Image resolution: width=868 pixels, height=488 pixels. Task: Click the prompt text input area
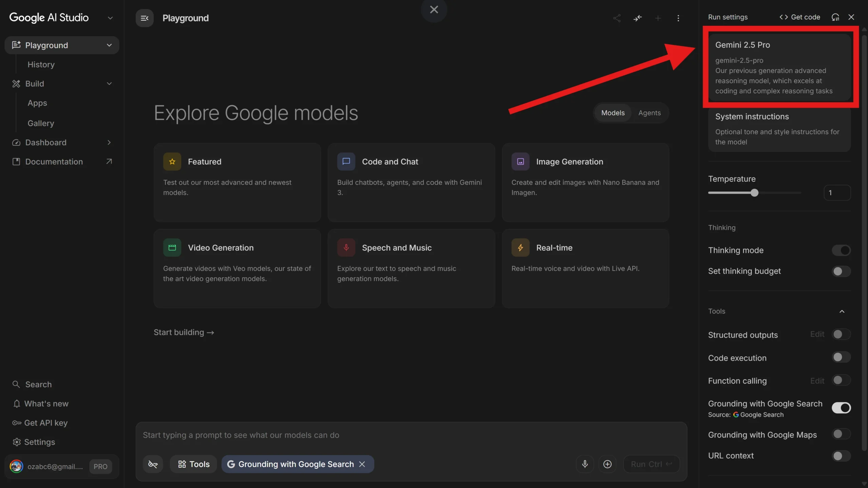click(411, 435)
